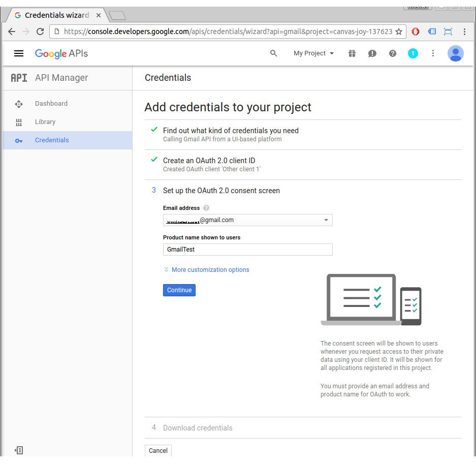The height and width of the screenshot is (463, 476).
Task: Click the Continue button
Action: pos(179,290)
